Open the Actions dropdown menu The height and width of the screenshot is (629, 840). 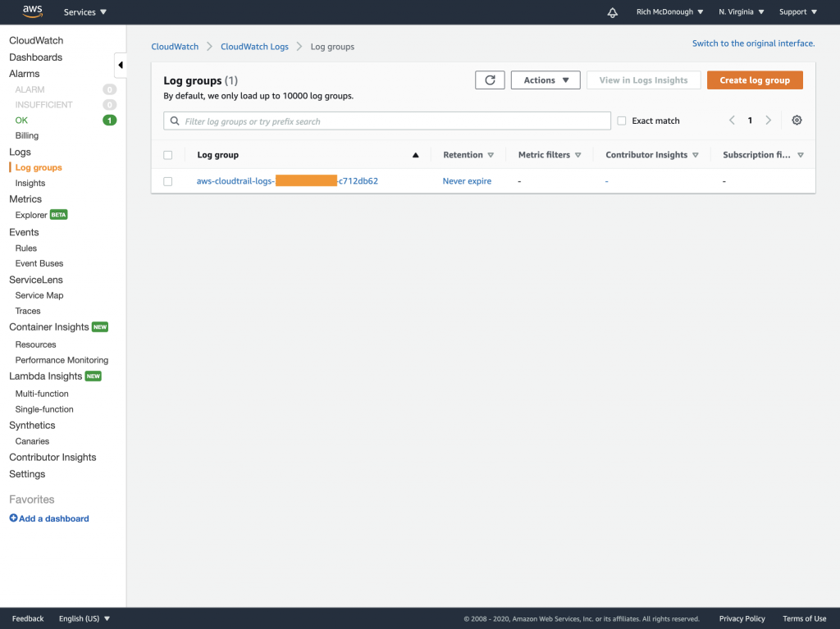545,80
